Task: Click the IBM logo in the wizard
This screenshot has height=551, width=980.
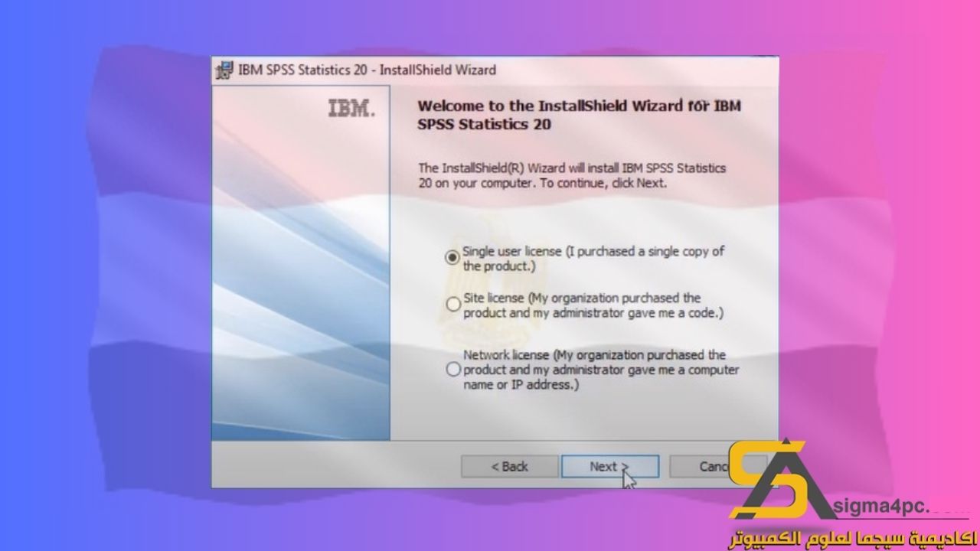Action: pos(351,109)
